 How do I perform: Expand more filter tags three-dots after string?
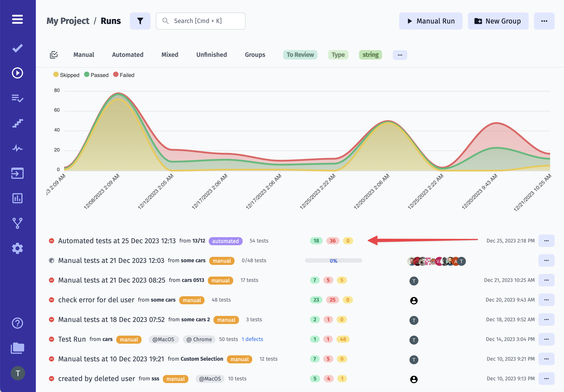pos(400,55)
